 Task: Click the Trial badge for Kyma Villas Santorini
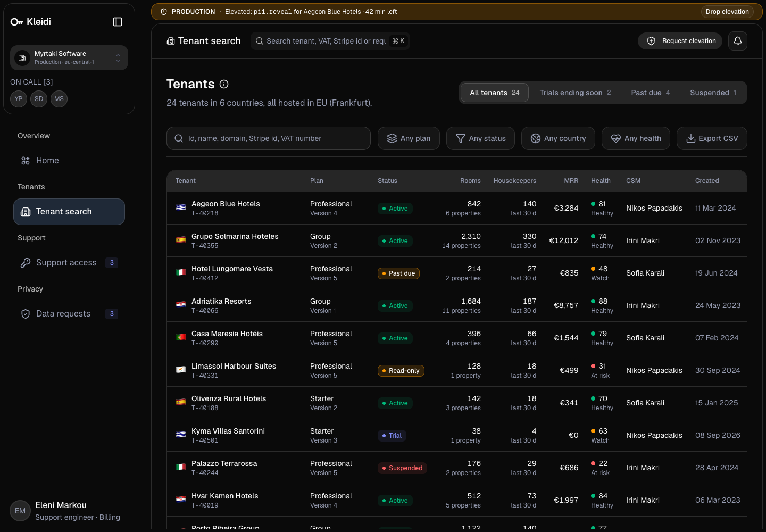[x=392, y=436]
